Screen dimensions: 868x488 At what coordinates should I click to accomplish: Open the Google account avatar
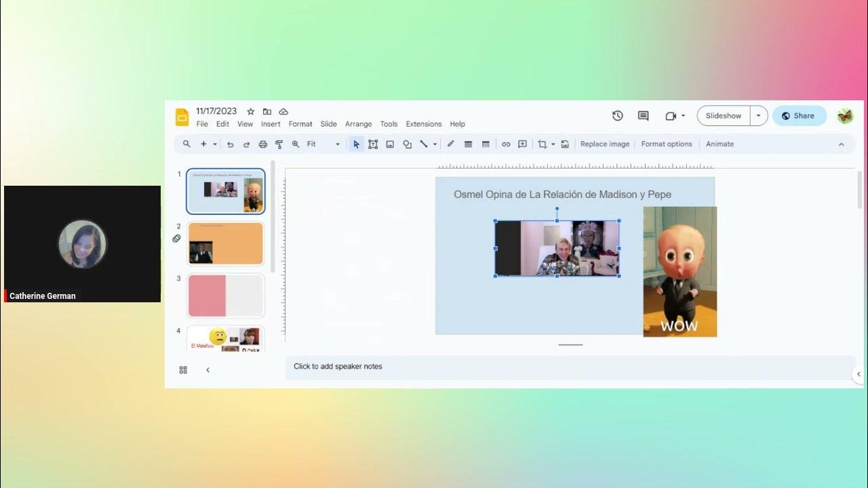pyautogui.click(x=845, y=116)
